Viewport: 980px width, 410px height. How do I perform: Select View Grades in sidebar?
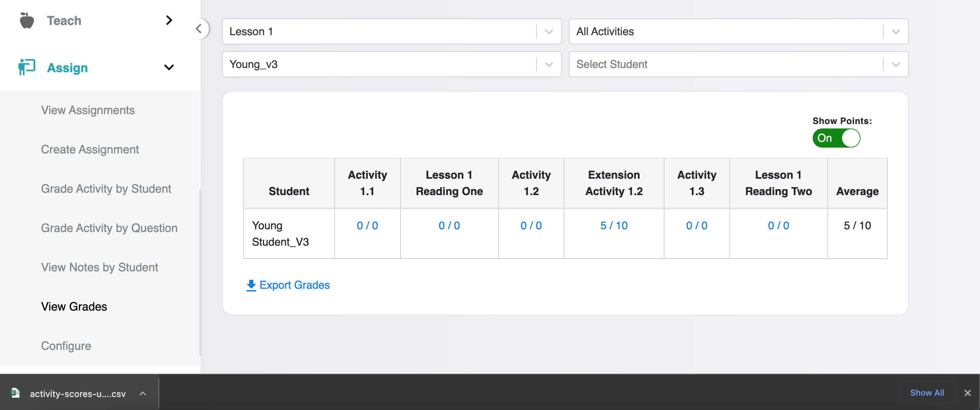[x=74, y=306]
